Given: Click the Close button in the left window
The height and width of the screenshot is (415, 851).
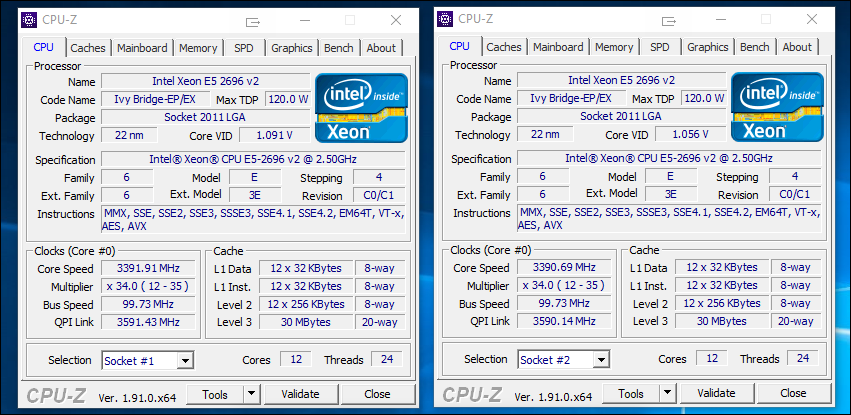Looking at the screenshot, I should (x=377, y=394).
